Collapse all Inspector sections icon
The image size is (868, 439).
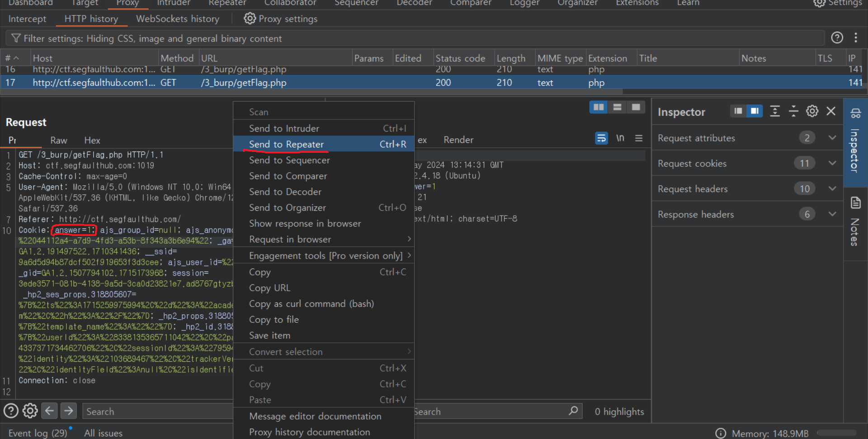click(x=793, y=111)
